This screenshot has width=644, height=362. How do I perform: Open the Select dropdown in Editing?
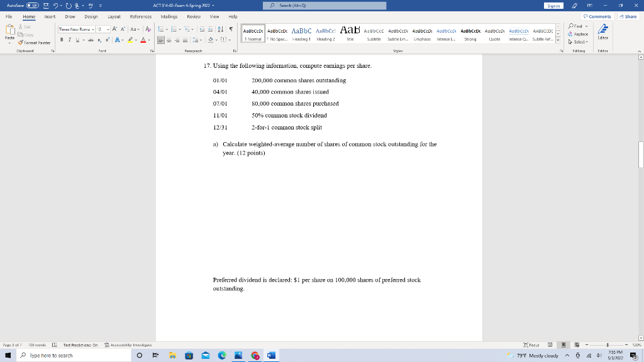tap(579, 42)
